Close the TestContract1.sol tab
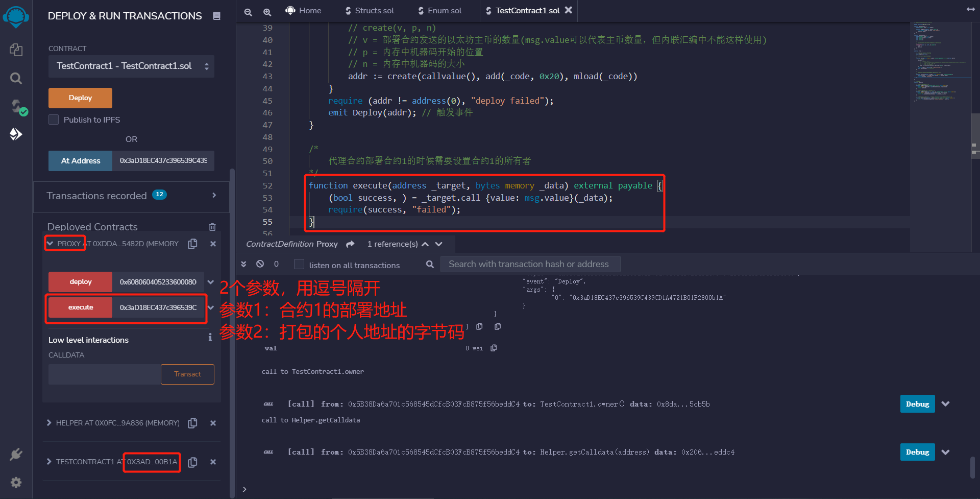 point(569,10)
